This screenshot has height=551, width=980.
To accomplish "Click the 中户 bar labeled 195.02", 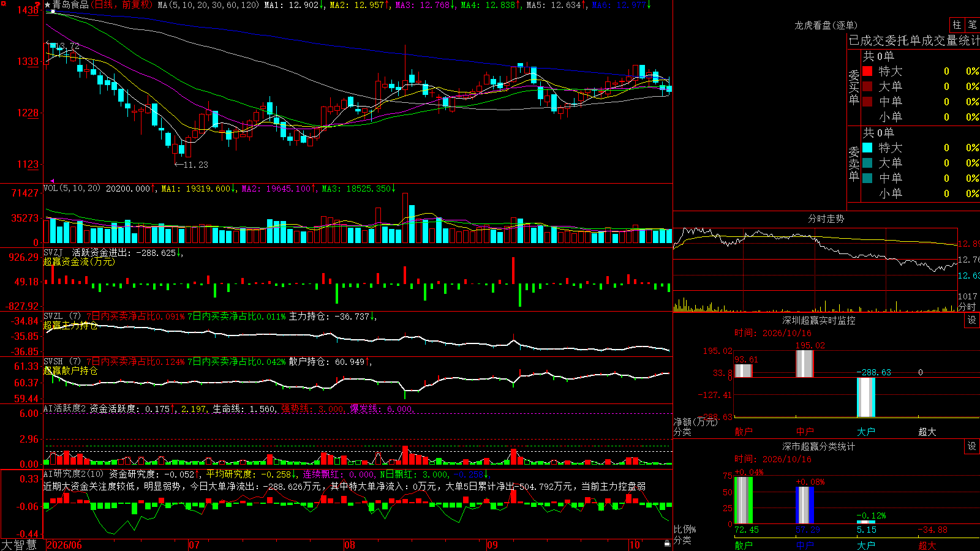I will (804, 364).
